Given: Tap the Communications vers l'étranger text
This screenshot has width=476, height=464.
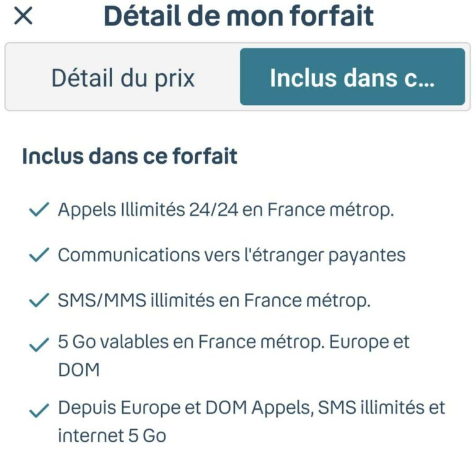Looking at the screenshot, I should (x=186, y=255).
